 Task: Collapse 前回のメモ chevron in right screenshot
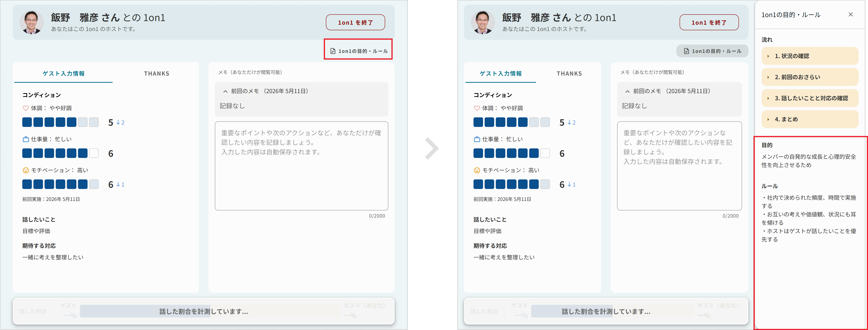click(x=627, y=91)
